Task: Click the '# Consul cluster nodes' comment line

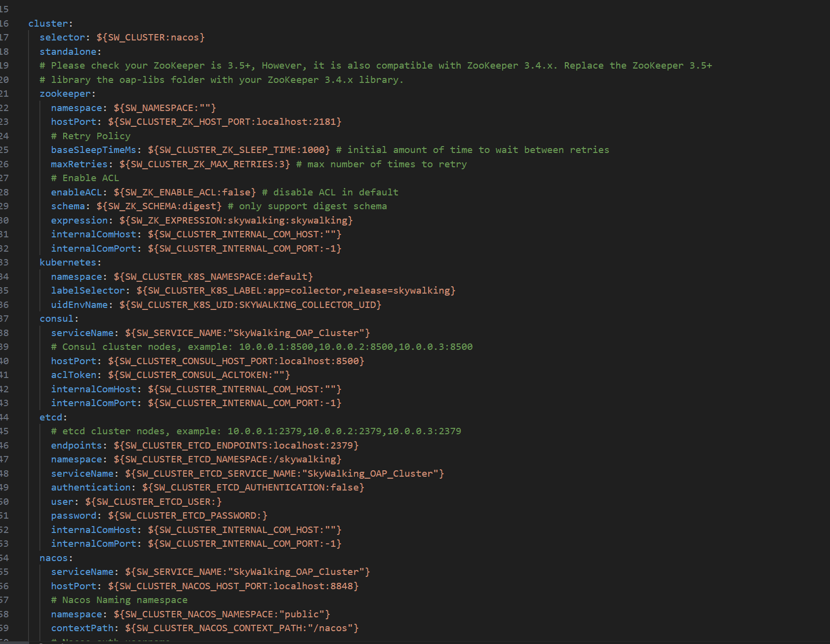Action: pyautogui.click(x=262, y=347)
